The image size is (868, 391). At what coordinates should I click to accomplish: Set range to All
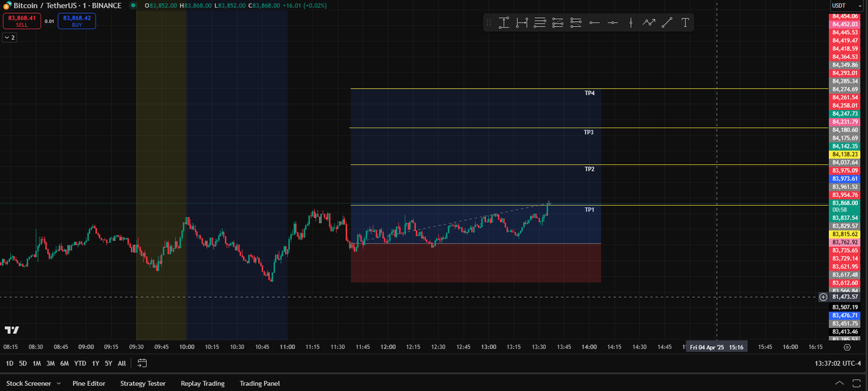coord(122,363)
